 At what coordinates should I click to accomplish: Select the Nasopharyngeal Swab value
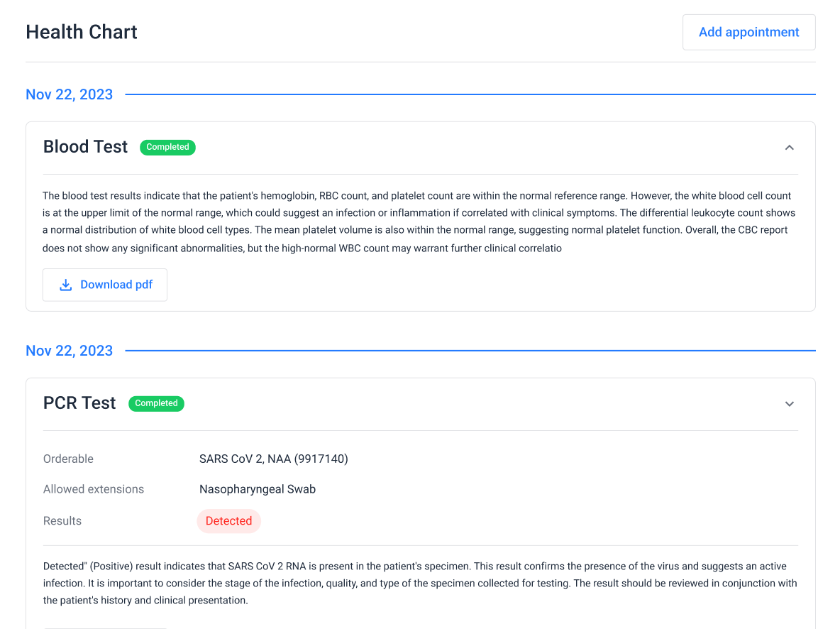click(x=258, y=489)
